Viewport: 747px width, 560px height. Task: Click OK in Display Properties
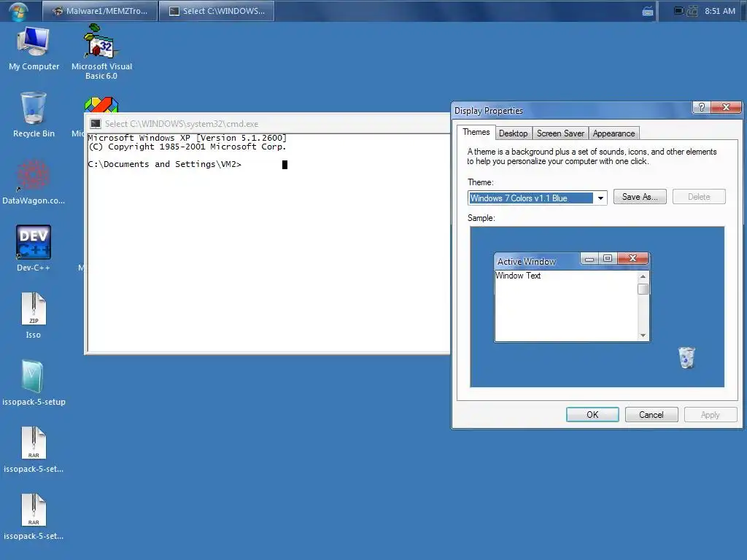pos(592,415)
